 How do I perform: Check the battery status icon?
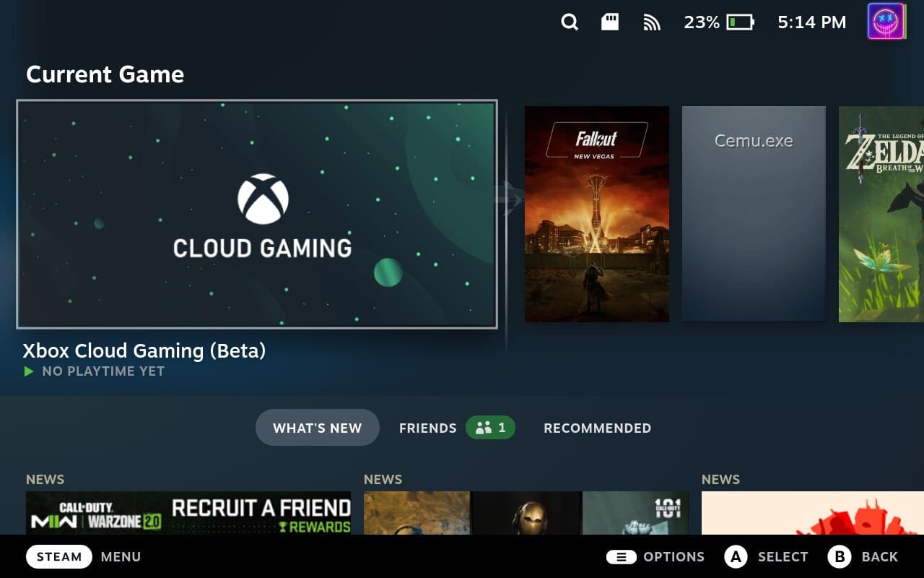[740, 22]
